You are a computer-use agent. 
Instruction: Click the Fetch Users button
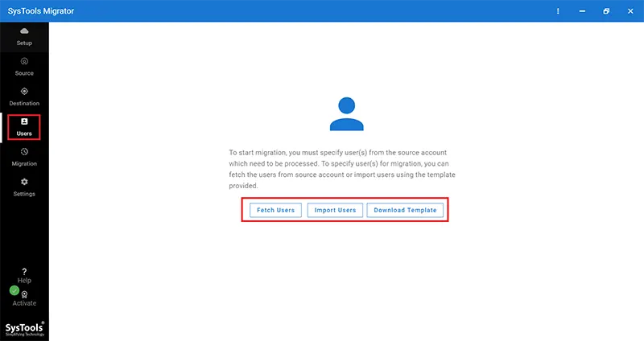(275, 210)
